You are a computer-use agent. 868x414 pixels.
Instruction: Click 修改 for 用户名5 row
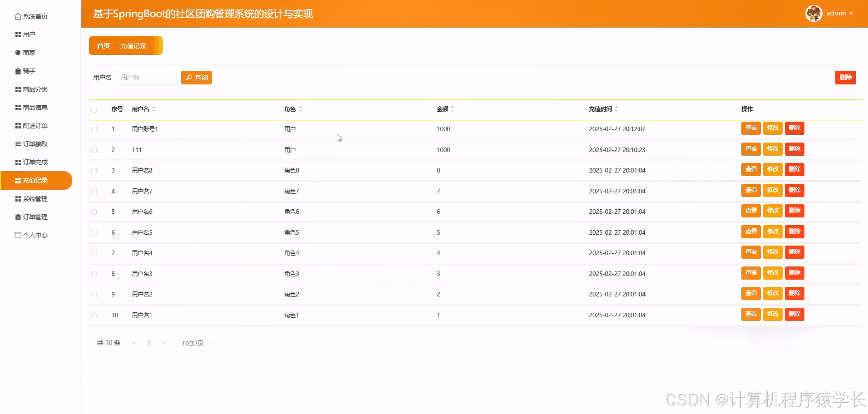pyautogui.click(x=773, y=232)
